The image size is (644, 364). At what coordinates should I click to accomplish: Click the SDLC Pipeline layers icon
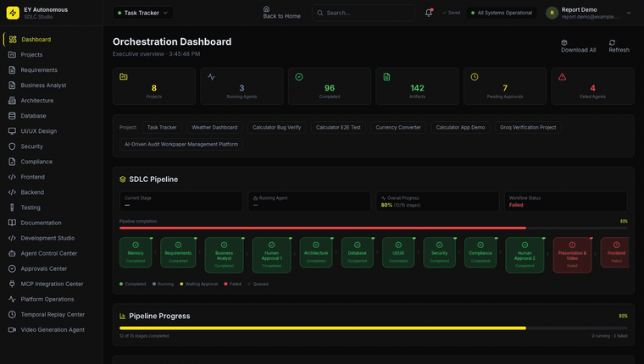click(122, 179)
